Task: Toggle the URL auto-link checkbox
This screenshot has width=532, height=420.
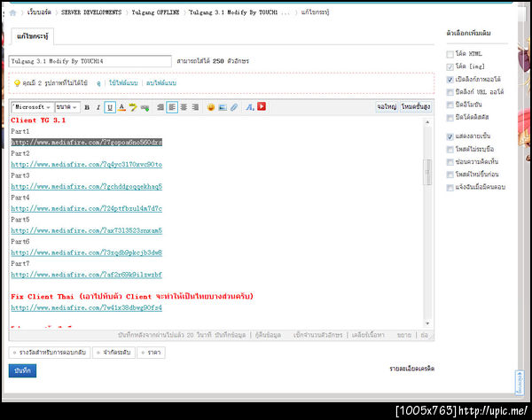Action: coord(450,92)
